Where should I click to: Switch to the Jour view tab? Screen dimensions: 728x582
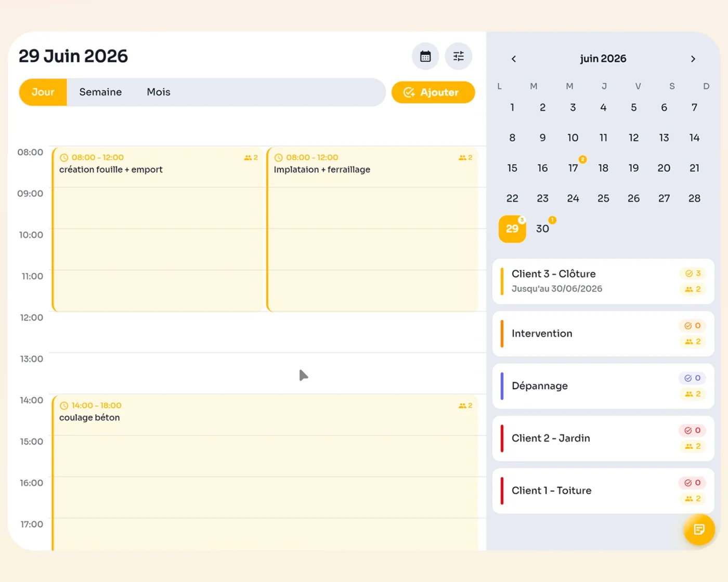coord(43,92)
